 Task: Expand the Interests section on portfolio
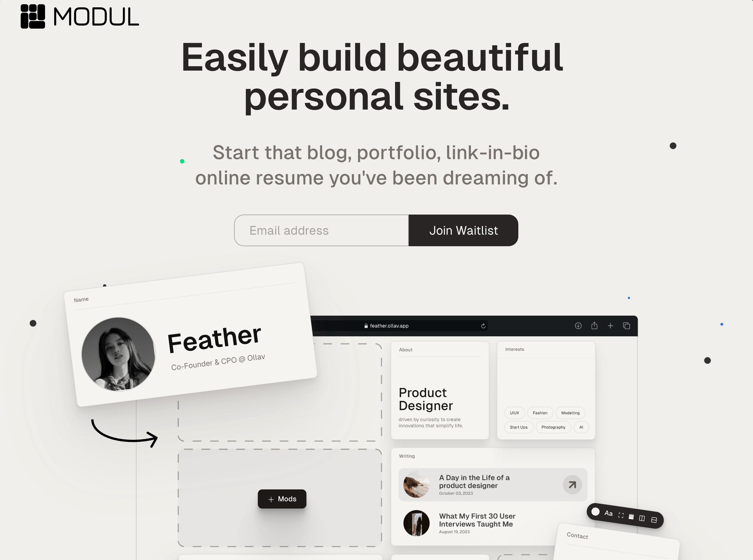[x=514, y=349]
